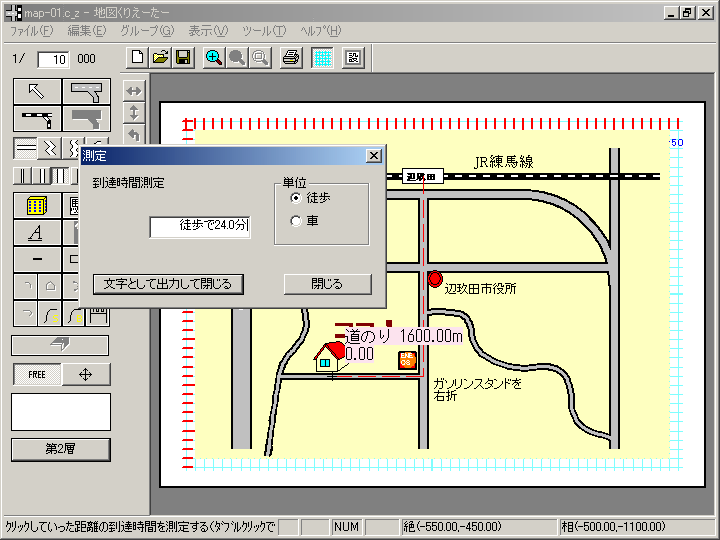Viewport: 720px width, 540px height.
Task: Select the S curve tool
Action: 50,314
